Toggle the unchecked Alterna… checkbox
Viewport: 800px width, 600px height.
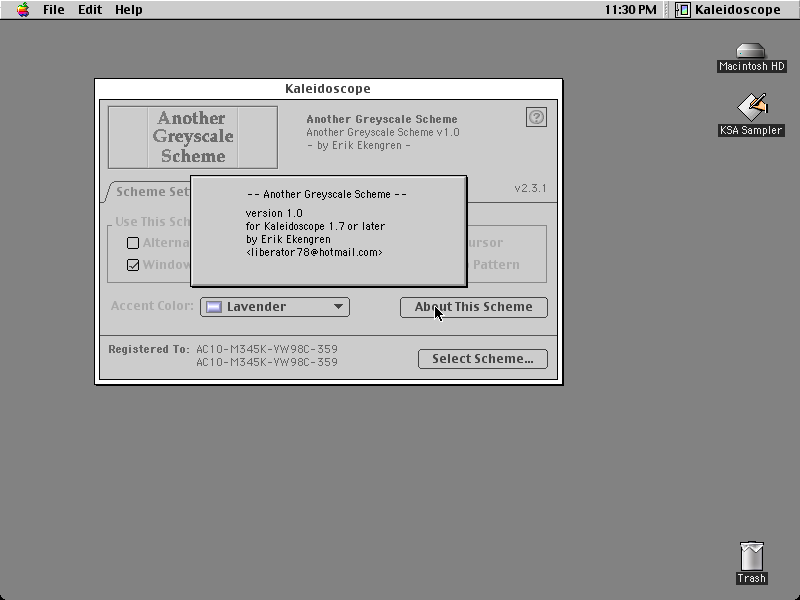pyautogui.click(x=133, y=243)
